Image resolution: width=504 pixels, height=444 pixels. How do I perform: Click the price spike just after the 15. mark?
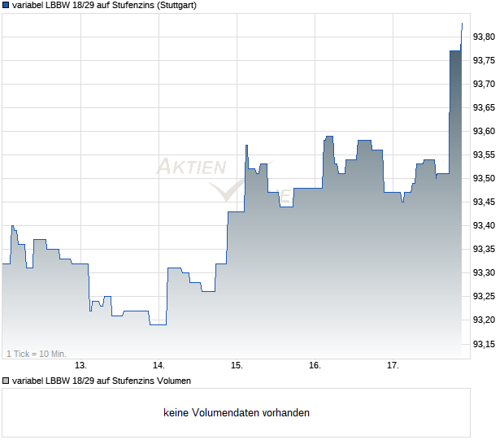(246, 146)
